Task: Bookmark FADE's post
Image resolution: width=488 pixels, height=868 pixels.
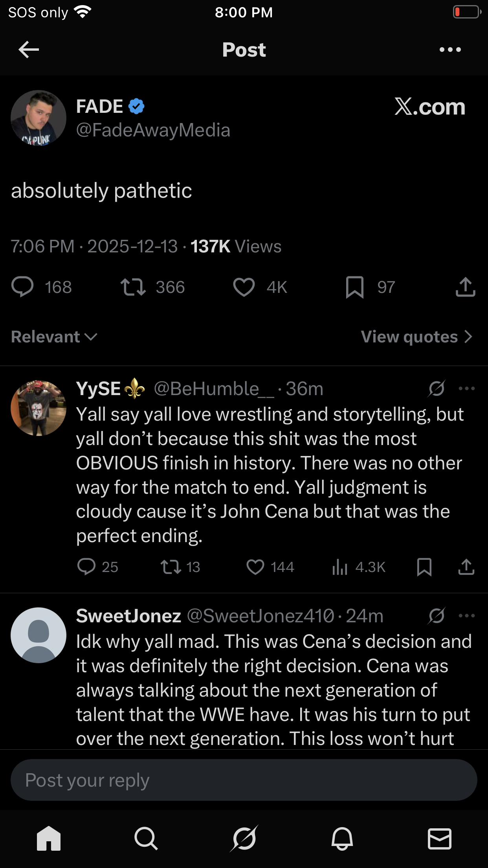Action: point(354,287)
